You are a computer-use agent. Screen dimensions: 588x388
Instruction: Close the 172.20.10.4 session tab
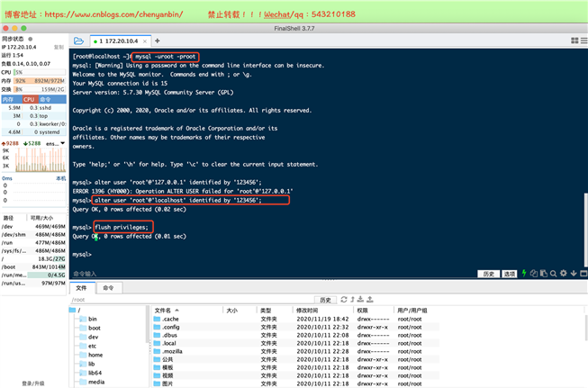(145, 41)
